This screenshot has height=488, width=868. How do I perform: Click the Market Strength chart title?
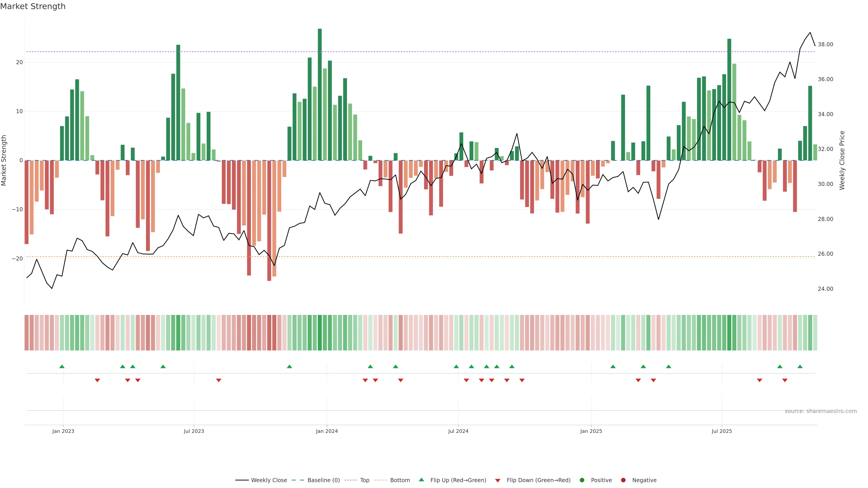tap(33, 6)
